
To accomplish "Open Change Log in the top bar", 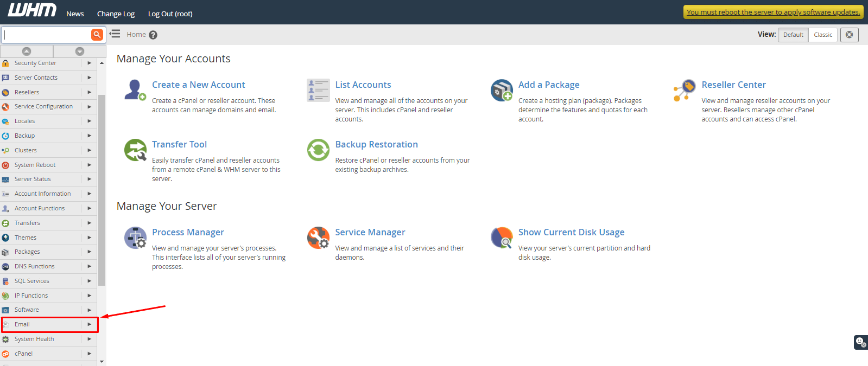I will pyautogui.click(x=116, y=14).
